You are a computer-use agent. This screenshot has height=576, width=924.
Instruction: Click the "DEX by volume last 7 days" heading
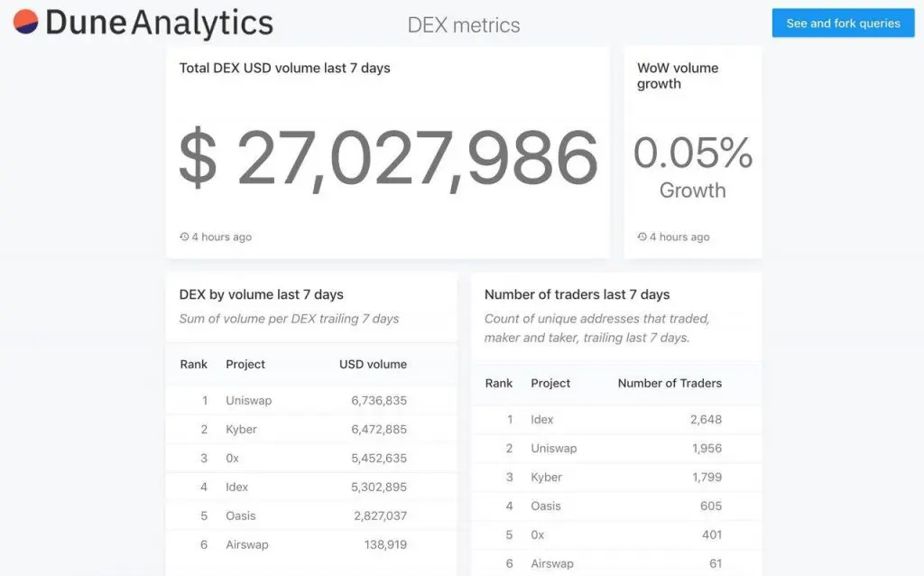[x=261, y=293]
